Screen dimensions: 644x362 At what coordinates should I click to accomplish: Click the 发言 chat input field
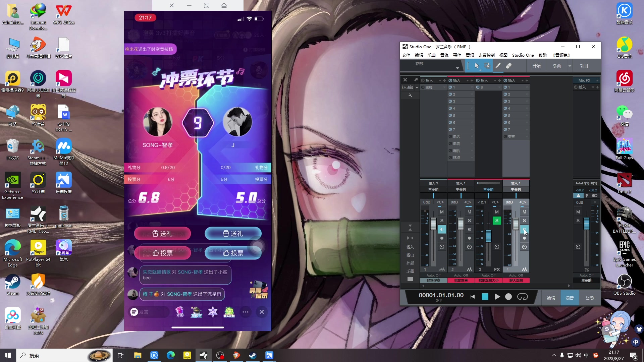tap(149, 312)
